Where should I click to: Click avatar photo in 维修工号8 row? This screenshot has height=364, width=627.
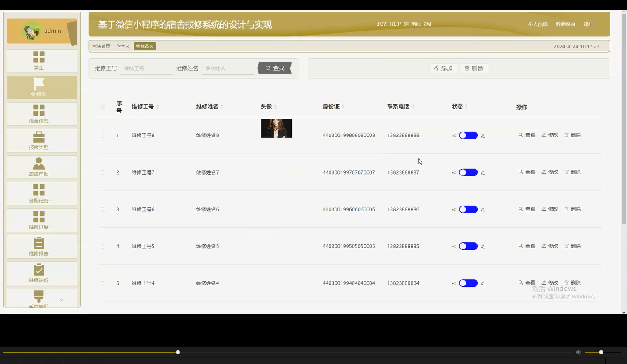[276, 128]
